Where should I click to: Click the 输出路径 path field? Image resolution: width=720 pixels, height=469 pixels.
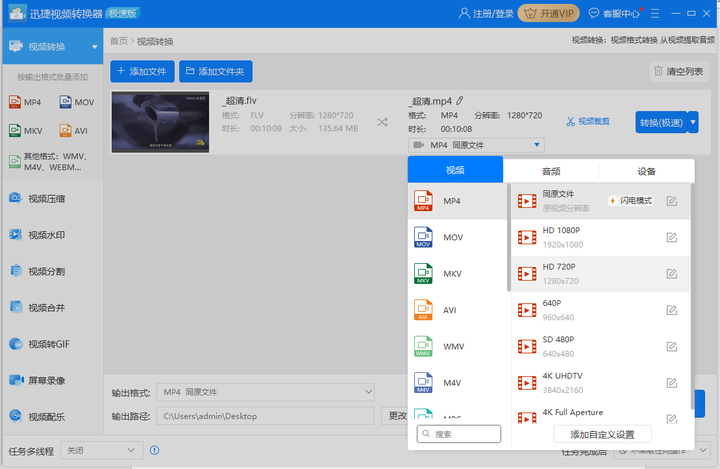point(265,416)
